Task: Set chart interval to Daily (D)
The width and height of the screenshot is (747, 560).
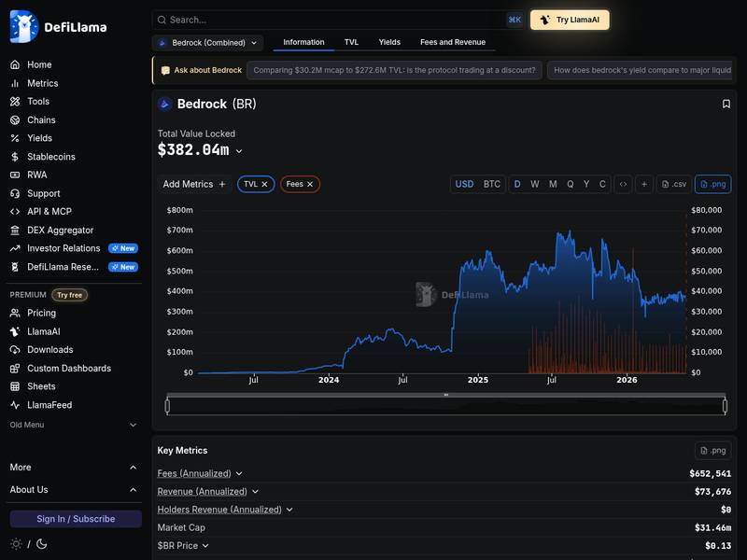Action: 517,184
